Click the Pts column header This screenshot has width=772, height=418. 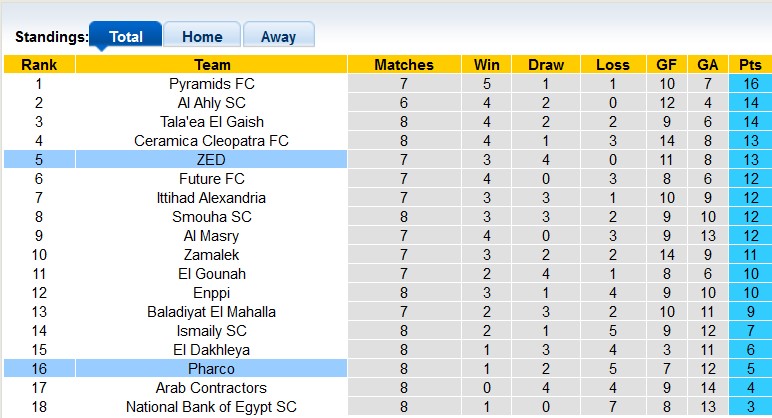[750, 64]
